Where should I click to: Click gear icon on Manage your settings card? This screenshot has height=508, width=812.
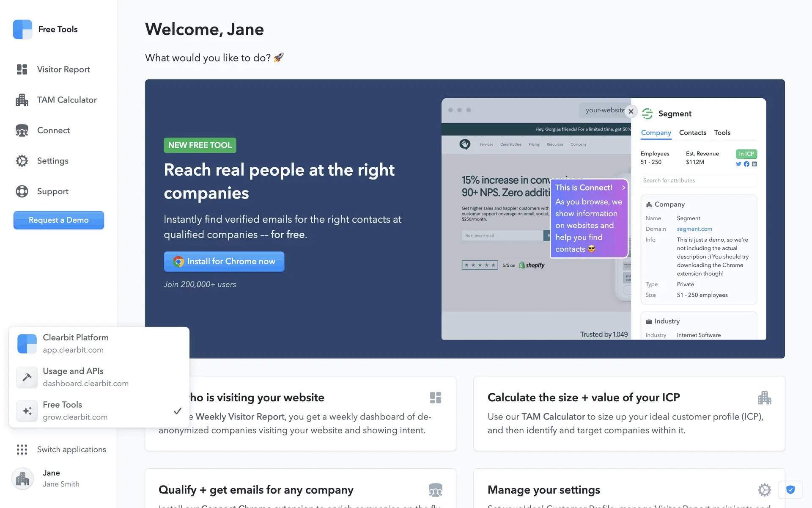click(764, 490)
